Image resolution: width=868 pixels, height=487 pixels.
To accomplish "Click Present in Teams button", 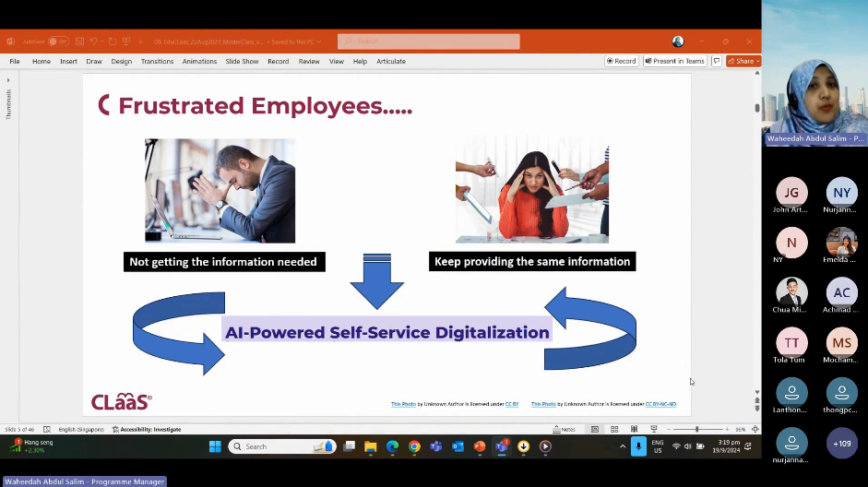I will point(674,62).
